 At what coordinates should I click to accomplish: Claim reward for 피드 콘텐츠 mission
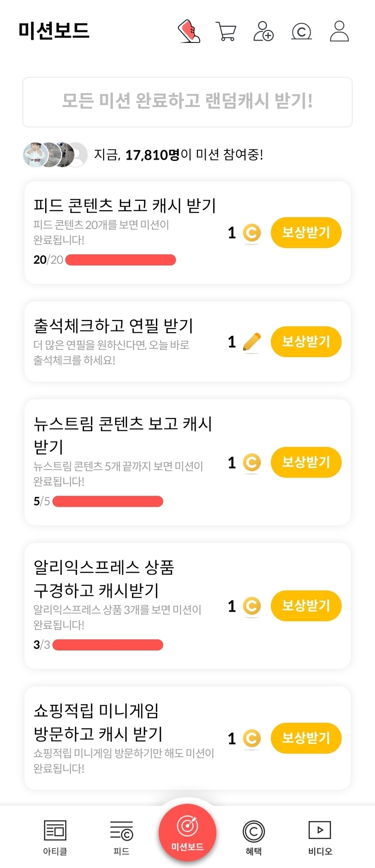pos(306,233)
